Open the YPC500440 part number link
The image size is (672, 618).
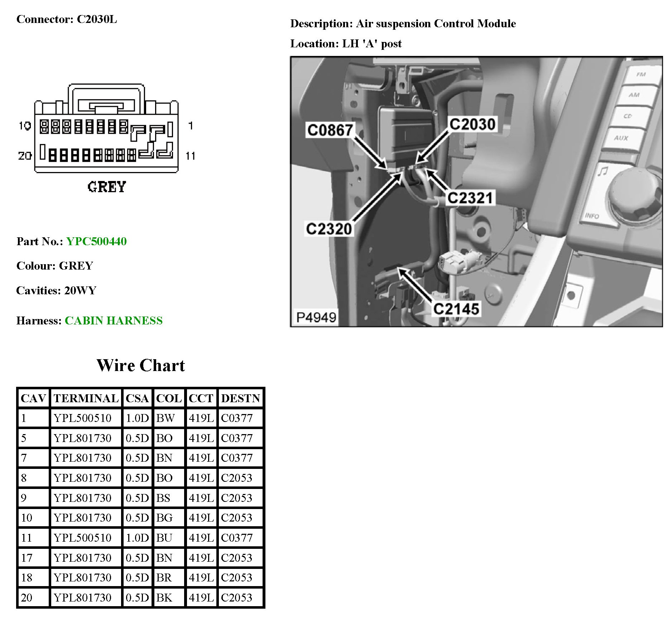pyautogui.click(x=96, y=241)
